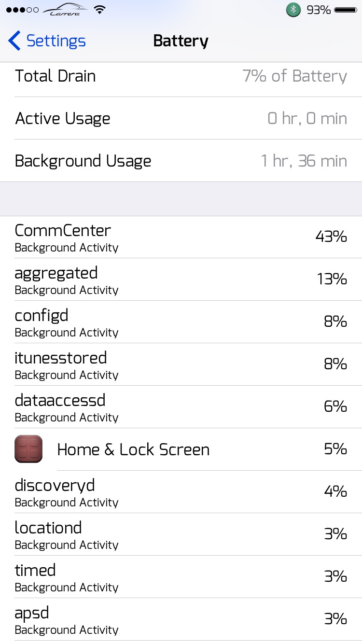Tap the discoveryd background activity row
This screenshot has width=362, height=644.
click(x=181, y=492)
